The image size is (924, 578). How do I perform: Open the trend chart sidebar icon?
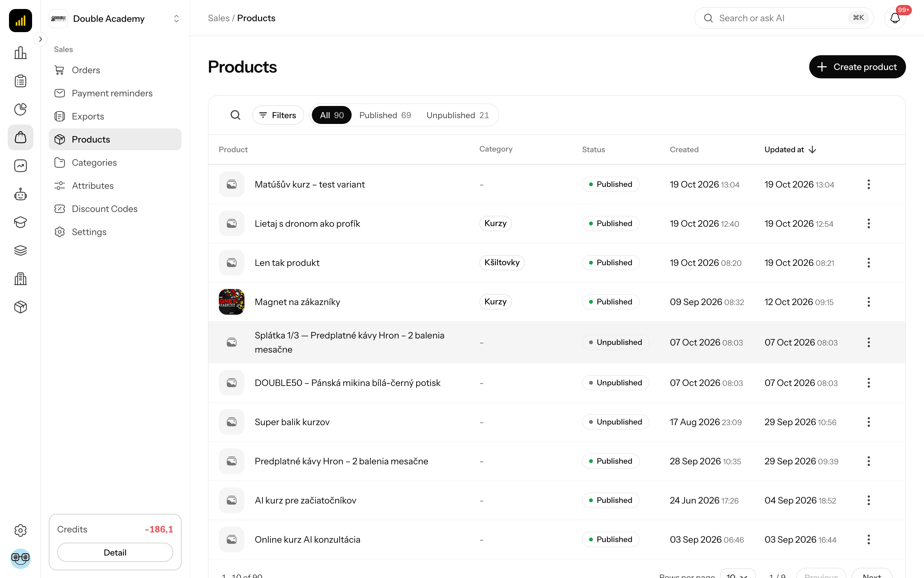[x=20, y=166]
